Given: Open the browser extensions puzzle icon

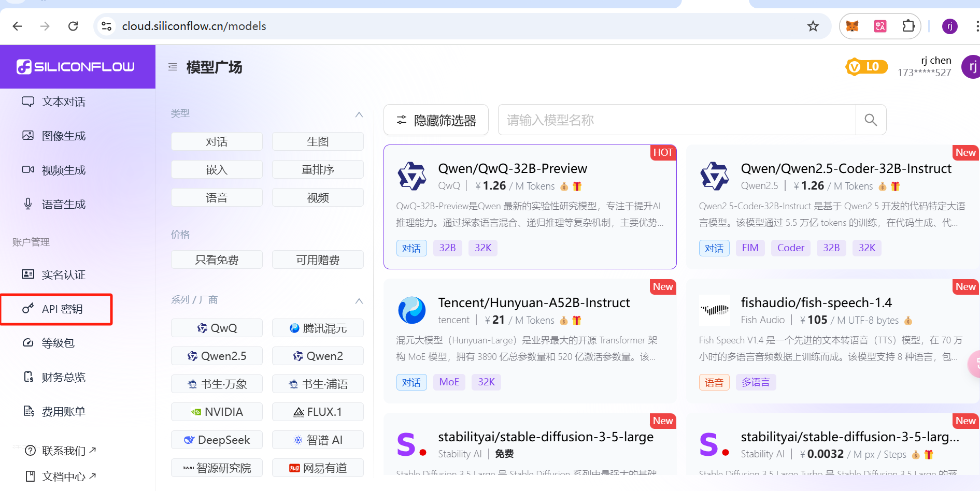Looking at the screenshot, I should (x=908, y=26).
